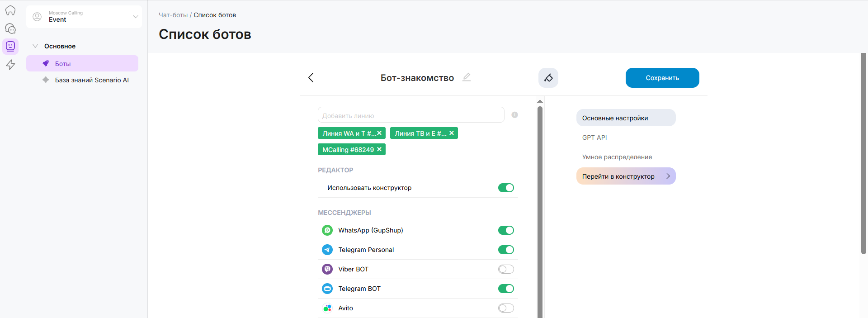Click the eraser clear button beside Сохранить

tap(548, 78)
